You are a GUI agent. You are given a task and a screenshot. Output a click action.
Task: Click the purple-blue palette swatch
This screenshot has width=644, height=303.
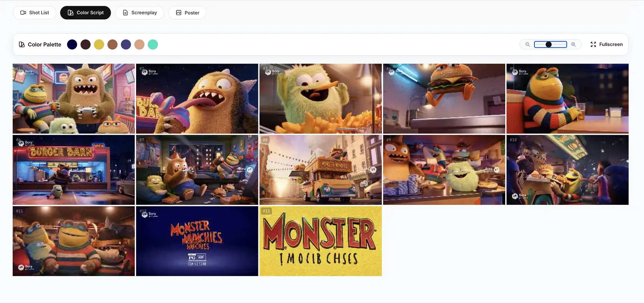[x=126, y=45]
